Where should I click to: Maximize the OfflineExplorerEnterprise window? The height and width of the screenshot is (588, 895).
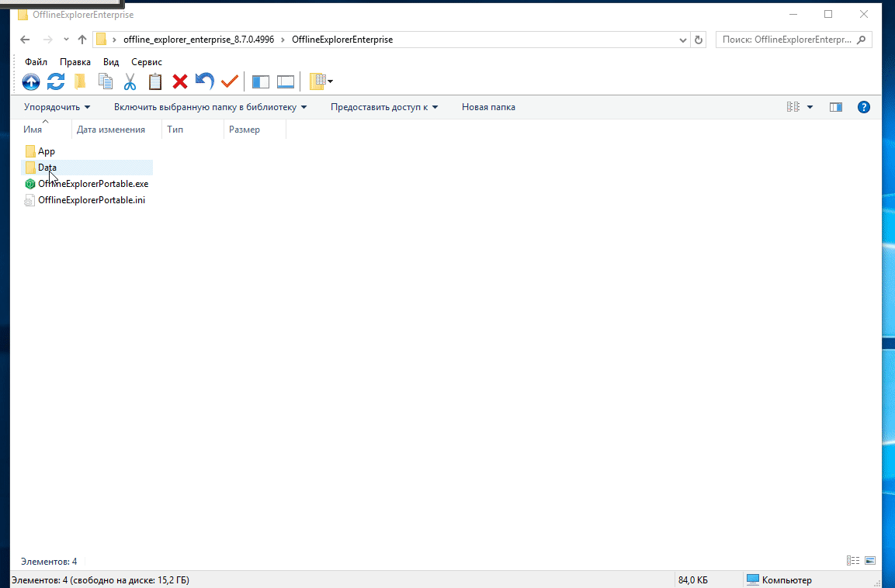click(828, 14)
